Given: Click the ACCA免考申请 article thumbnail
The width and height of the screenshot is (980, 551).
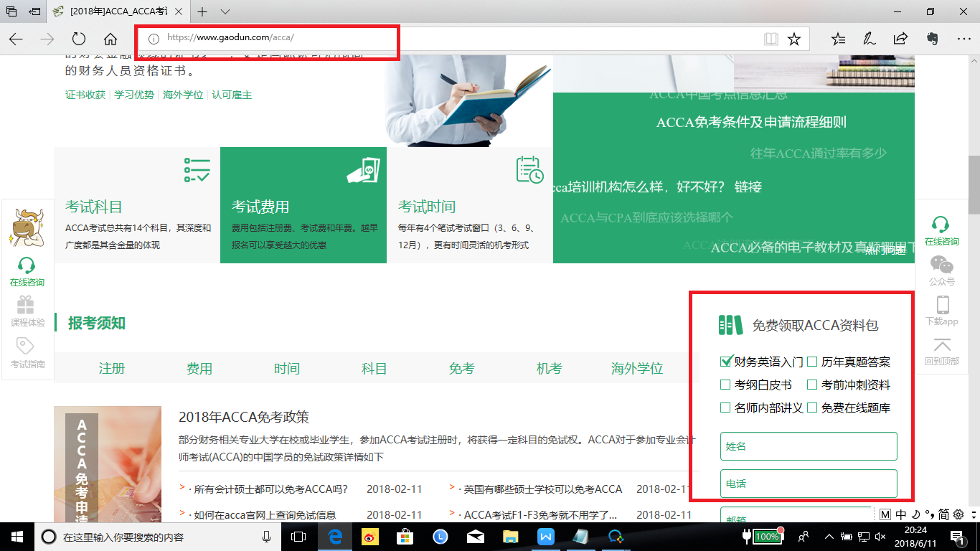Looking at the screenshot, I should point(108,464).
